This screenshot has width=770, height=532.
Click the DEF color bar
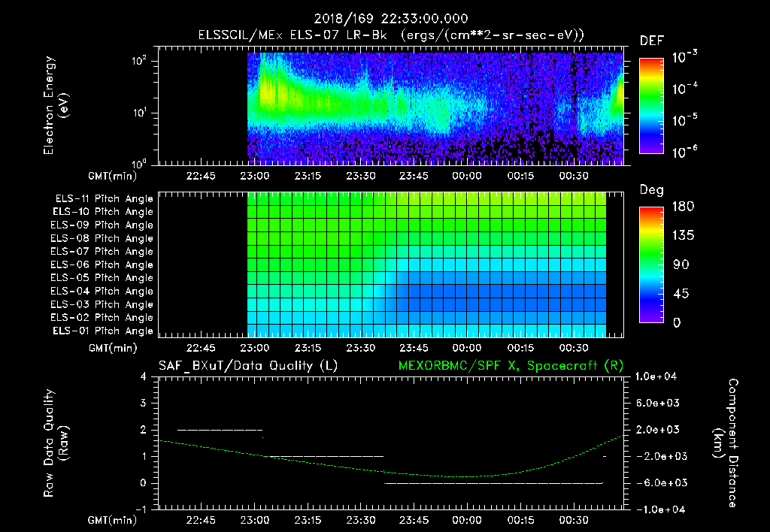(651, 106)
